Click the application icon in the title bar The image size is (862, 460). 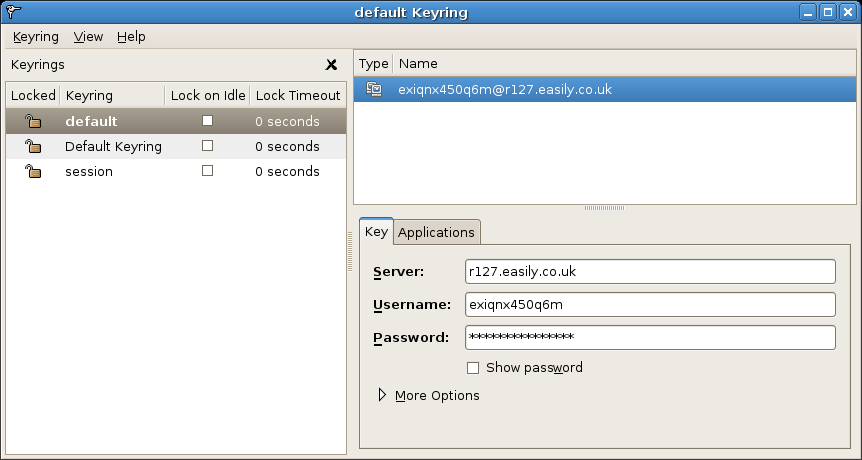pos(12,12)
